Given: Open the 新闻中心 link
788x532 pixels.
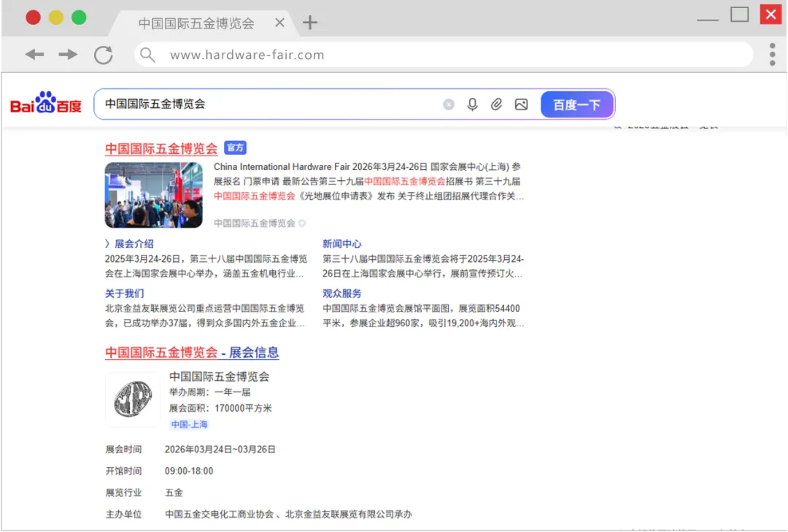Looking at the screenshot, I should [341, 244].
